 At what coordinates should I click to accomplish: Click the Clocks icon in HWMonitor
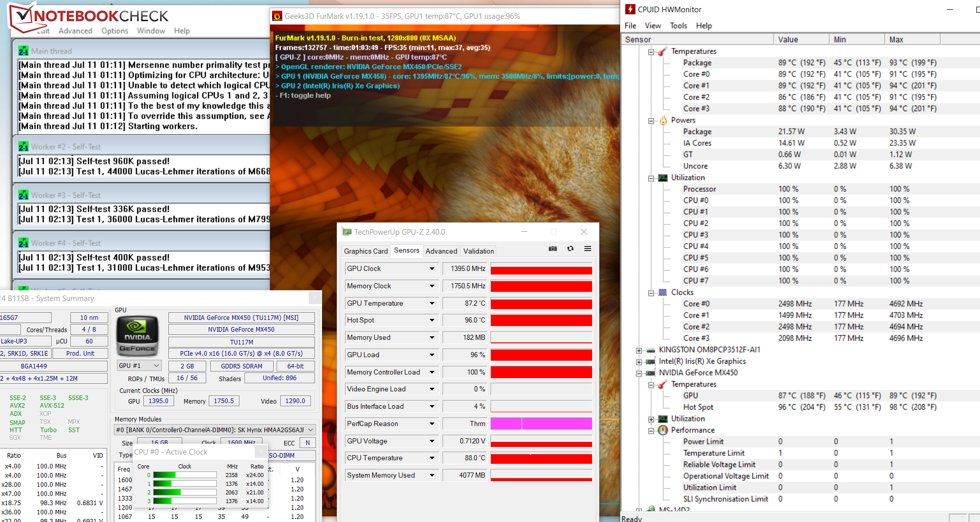[663, 292]
